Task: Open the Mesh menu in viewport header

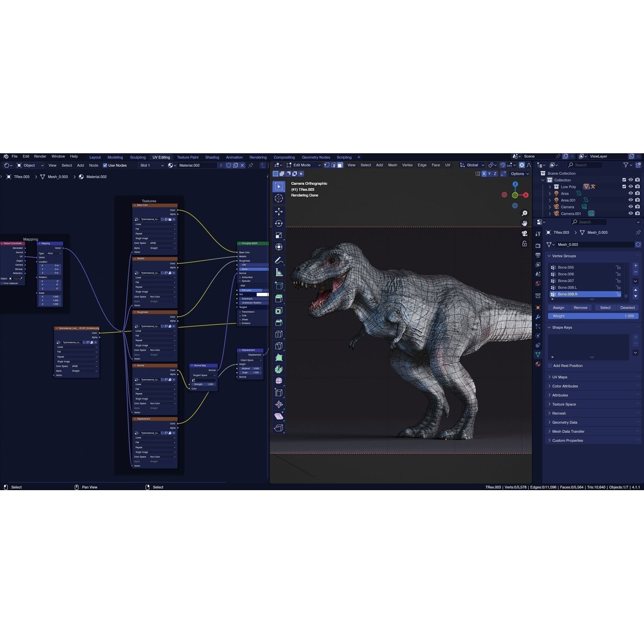Action: (x=392, y=165)
